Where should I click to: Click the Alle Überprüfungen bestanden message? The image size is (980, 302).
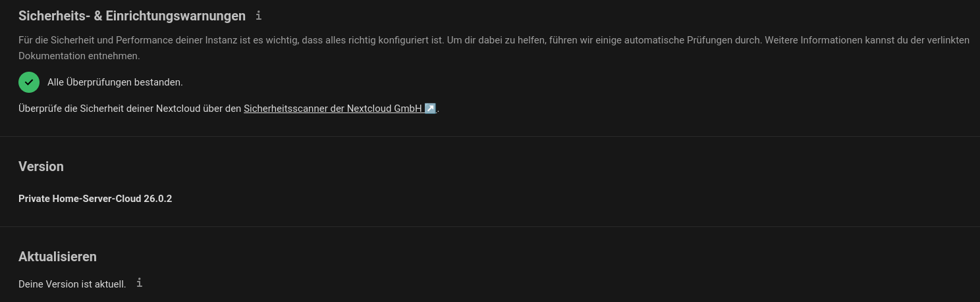115,82
